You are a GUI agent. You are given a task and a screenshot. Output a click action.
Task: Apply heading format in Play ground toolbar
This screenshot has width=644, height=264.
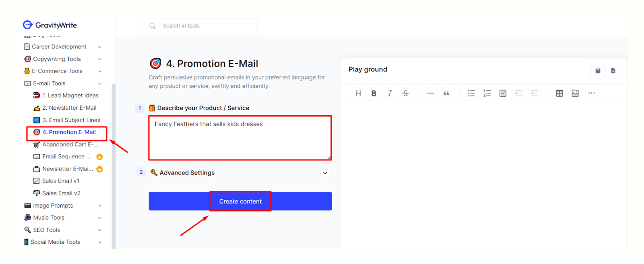point(358,94)
